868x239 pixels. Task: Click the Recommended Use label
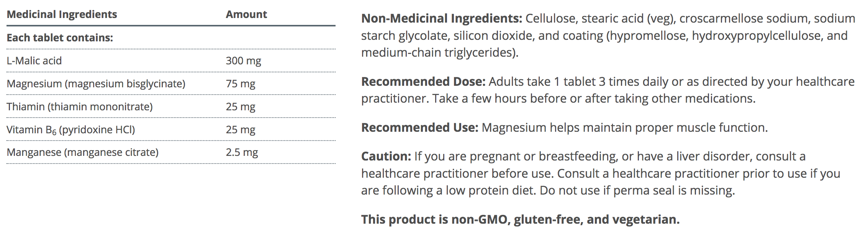419,128
